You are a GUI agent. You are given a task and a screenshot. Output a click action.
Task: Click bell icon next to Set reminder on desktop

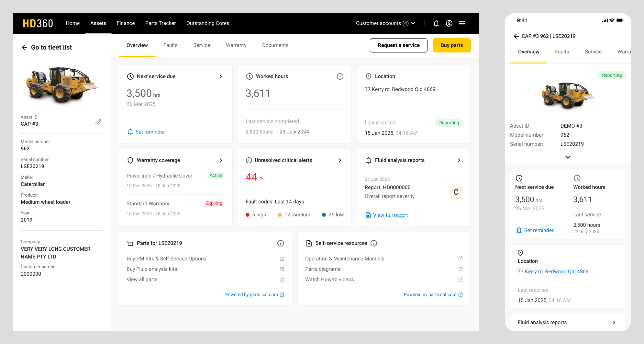pos(130,132)
